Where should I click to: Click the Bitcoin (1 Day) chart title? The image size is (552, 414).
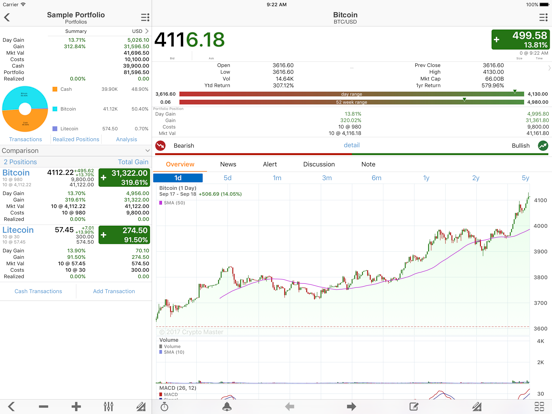(178, 188)
